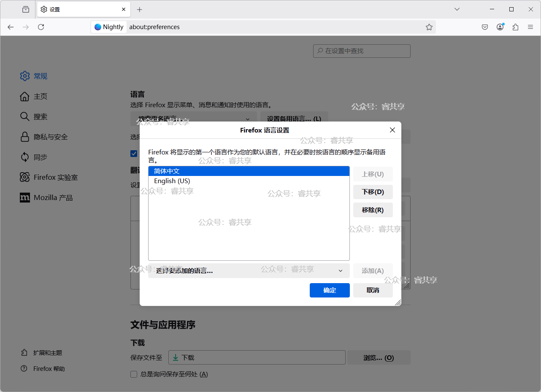Open the Firefox account icon
The width and height of the screenshot is (541, 392).
pyautogui.click(x=500, y=27)
